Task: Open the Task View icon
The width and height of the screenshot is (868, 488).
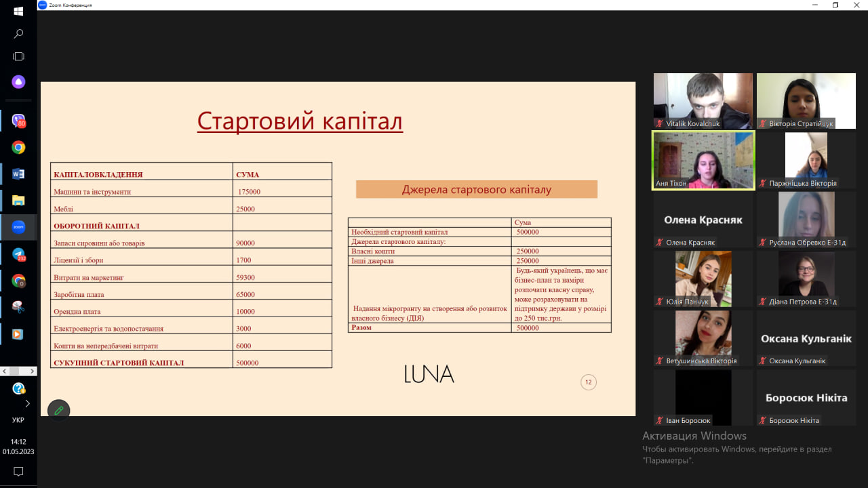Action: pos(18,57)
